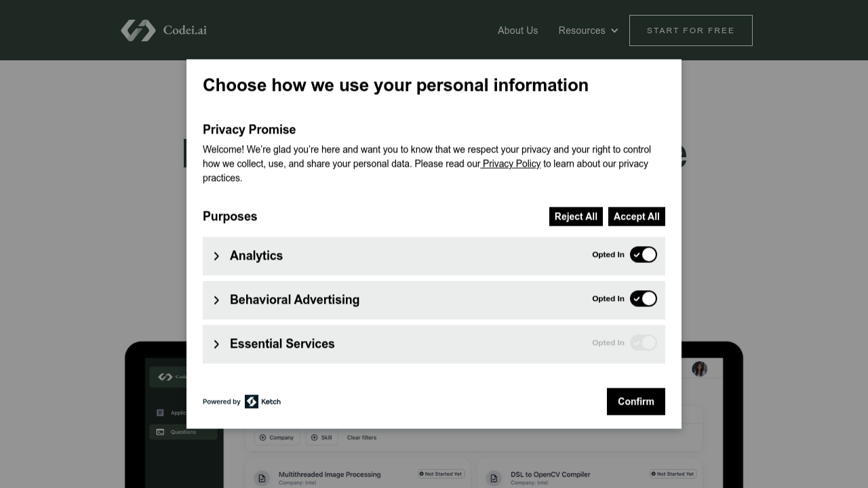The height and width of the screenshot is (488, 868).
Task: Click the Codei.ai logo in the navbar
Action: tap(163, 30)
